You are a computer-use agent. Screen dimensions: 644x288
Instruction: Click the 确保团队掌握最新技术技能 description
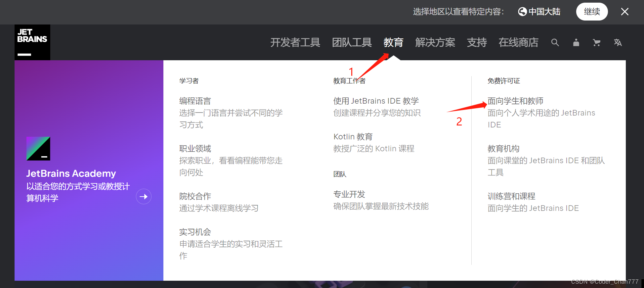click(x=381, y=206)
